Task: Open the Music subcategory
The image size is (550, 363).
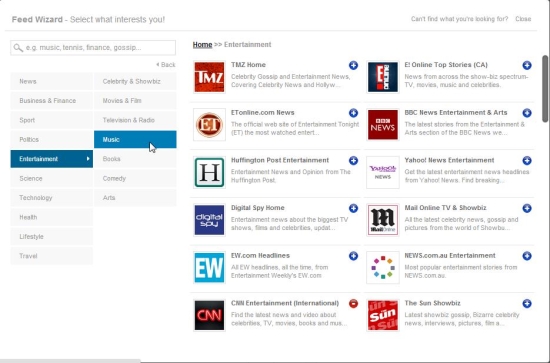Action: pyautogui.click(x=135, y=140)
